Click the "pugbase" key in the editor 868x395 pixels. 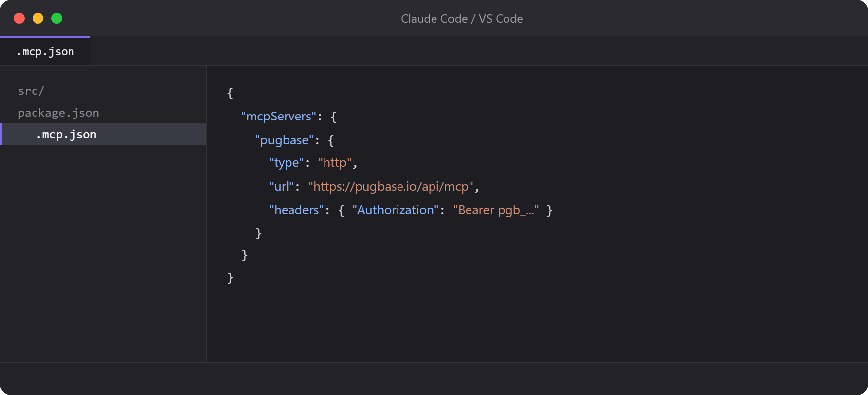point(284,140)
